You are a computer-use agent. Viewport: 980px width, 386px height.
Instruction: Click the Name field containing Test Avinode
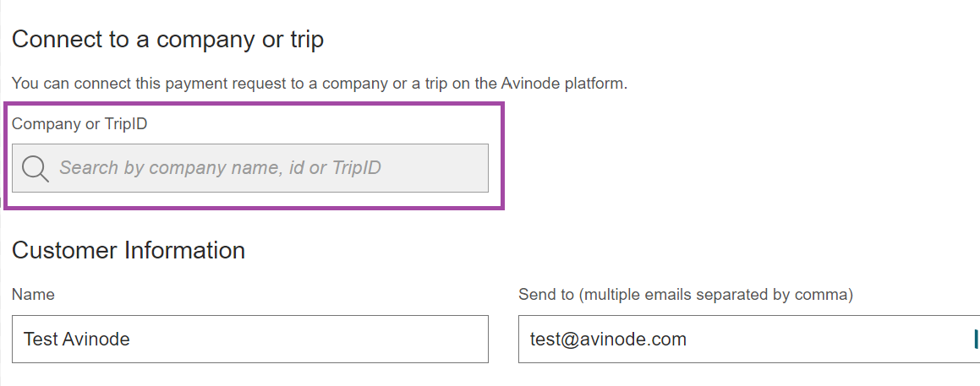(x=250, y=339)
